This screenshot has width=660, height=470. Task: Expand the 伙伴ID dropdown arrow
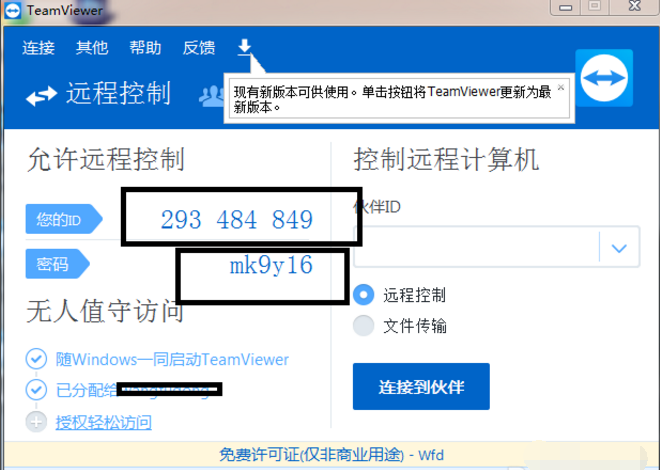tap(619, 248)
